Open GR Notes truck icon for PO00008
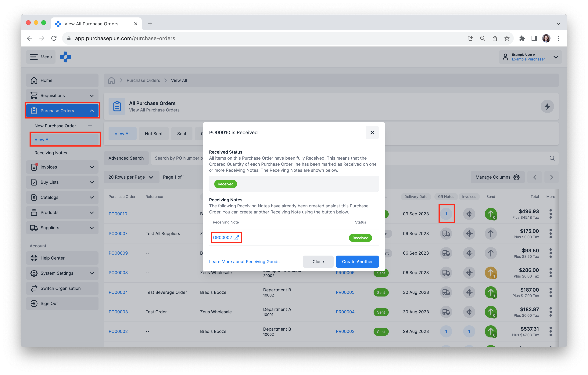Viewport: 588px width, 375px height. tap(446, 273)
